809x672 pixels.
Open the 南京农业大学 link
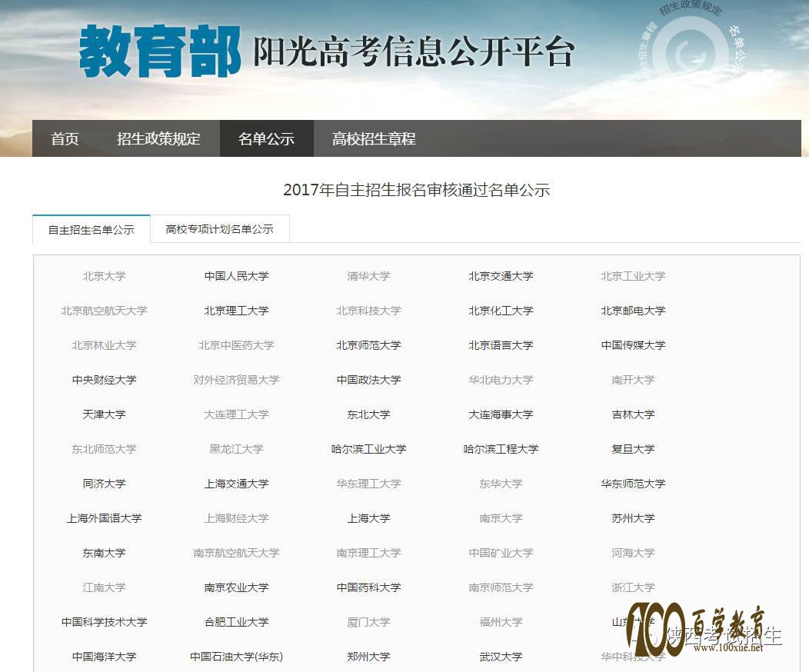tap(236, 587)
